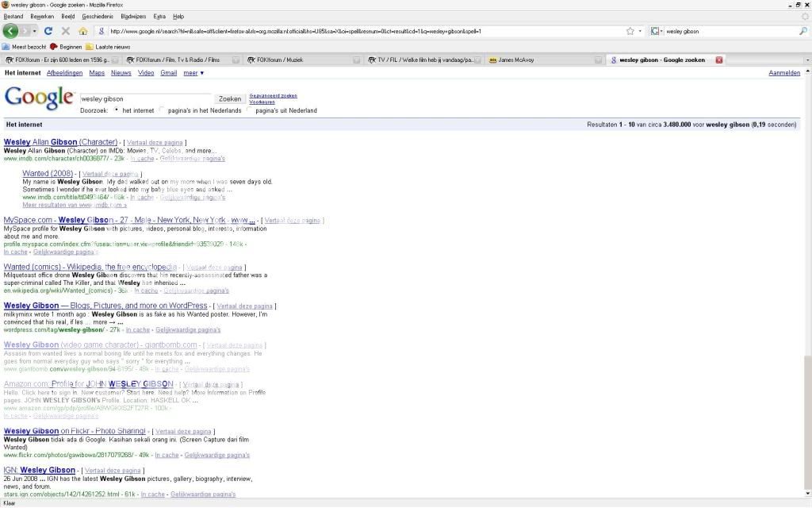Open the Bladwijzers menu
Image resolution: width=812 pixels, height=508 pixels.
(133, 17)
